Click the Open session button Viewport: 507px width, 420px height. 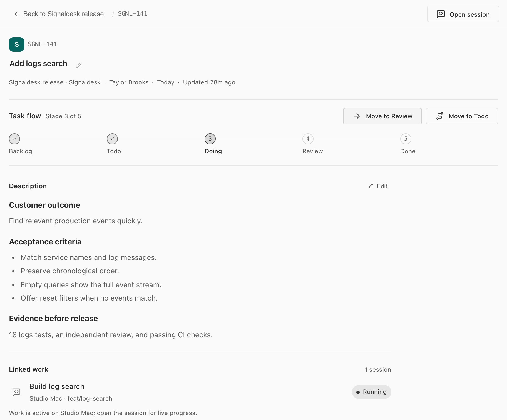point(463,14)
